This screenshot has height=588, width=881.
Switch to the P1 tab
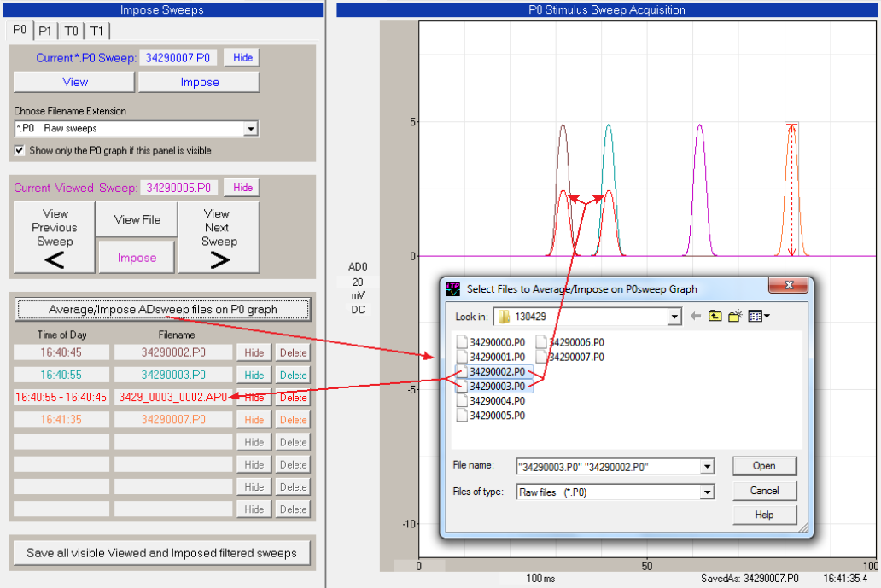[45, 31]
